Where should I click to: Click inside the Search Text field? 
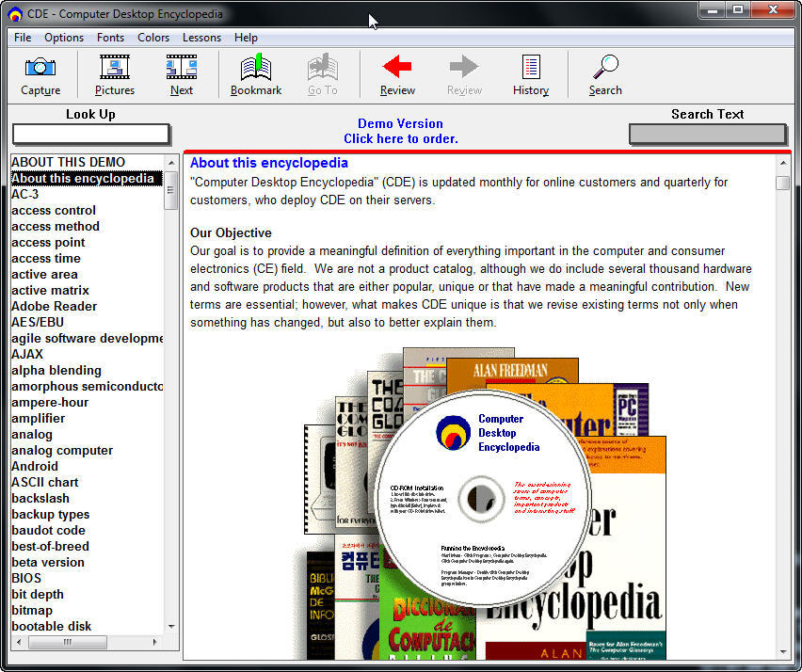(x=707, y=134)
